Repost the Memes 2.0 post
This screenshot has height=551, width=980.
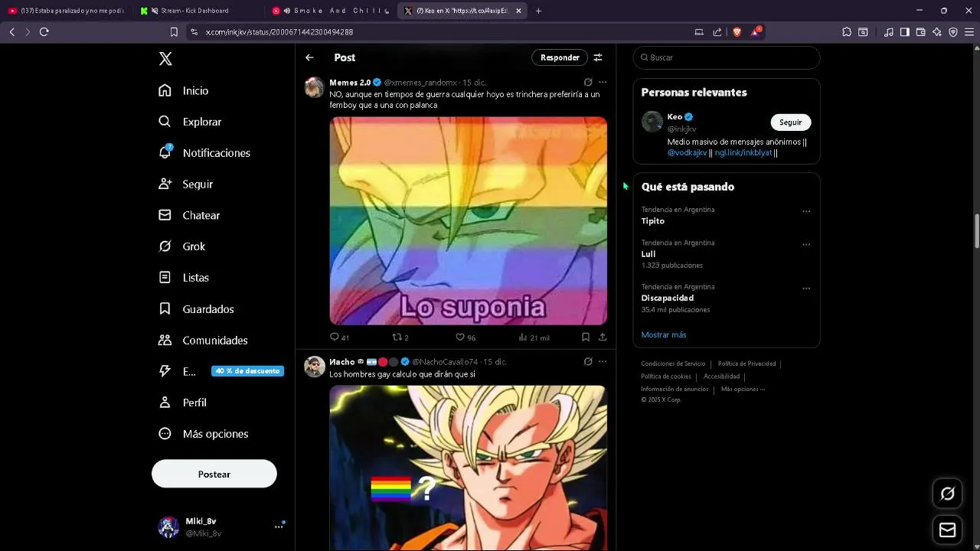click(x=400, y=337)
